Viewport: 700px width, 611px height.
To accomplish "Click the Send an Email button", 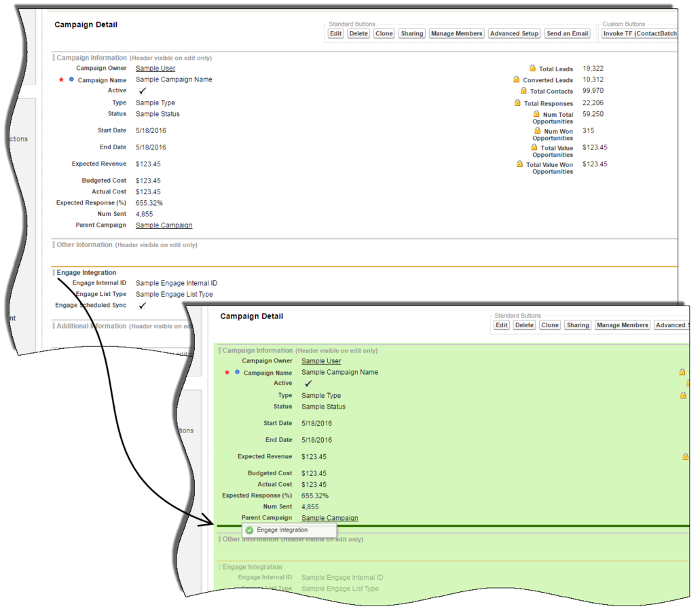I will tap(568, 33).
